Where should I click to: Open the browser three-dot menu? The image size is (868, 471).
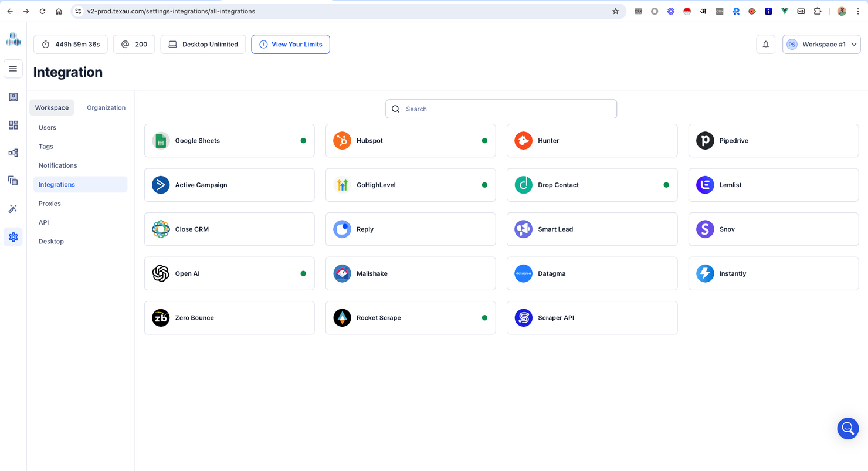tap(858, 11)
